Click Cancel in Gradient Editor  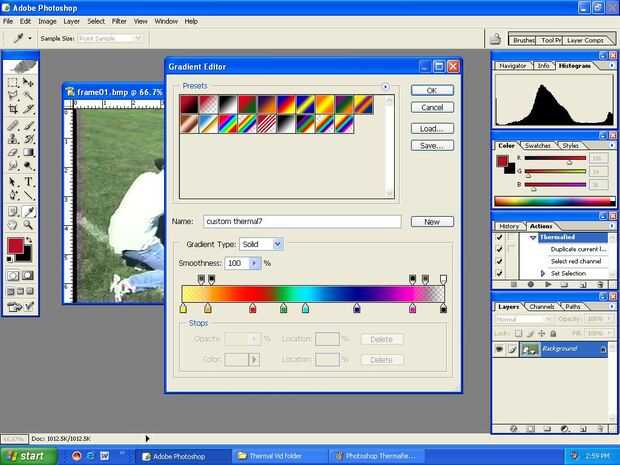click(432, 108)
